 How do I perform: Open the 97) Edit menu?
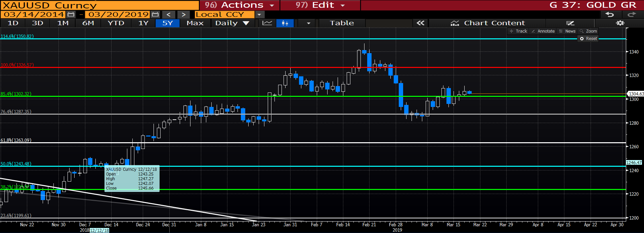click(320, 5)
